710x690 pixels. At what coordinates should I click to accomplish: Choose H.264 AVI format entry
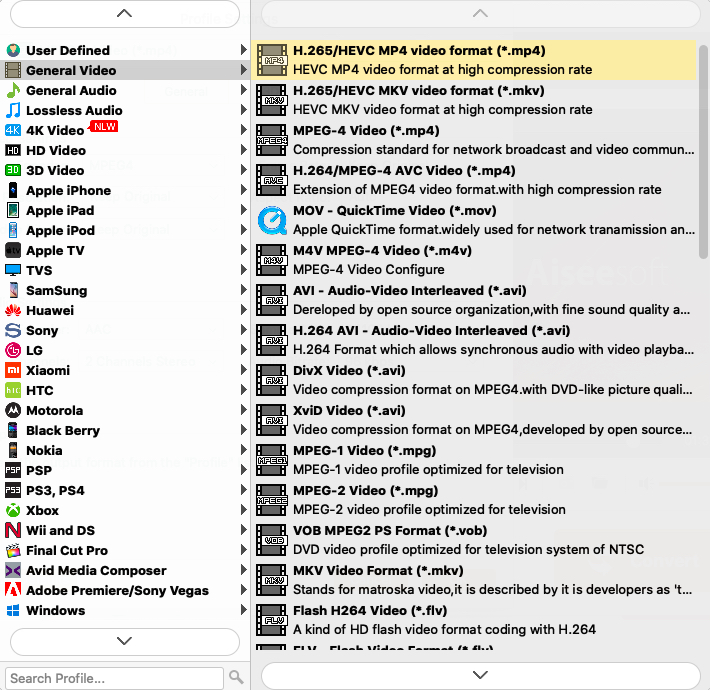click(x=474, y=340)
